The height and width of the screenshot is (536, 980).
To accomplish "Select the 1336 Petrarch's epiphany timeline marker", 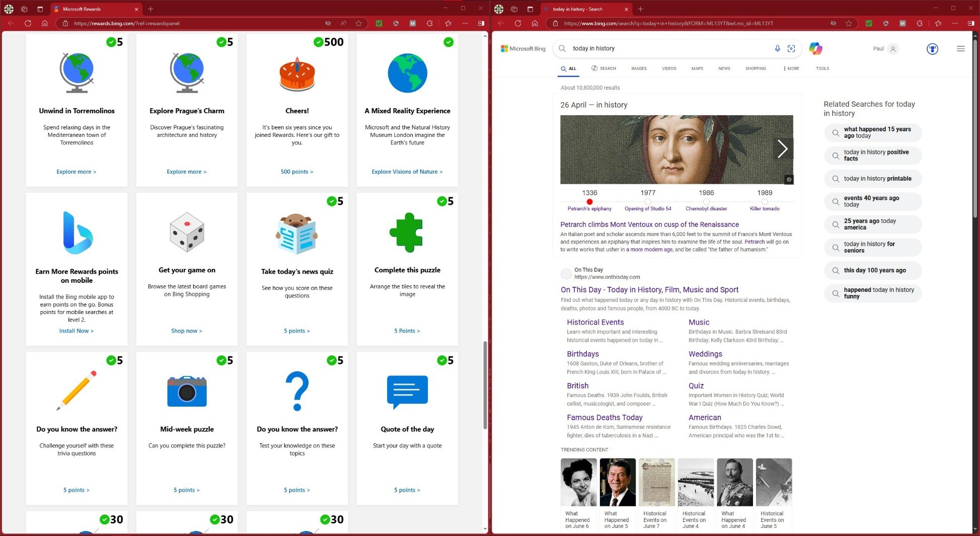I will (x=589, y=201).
